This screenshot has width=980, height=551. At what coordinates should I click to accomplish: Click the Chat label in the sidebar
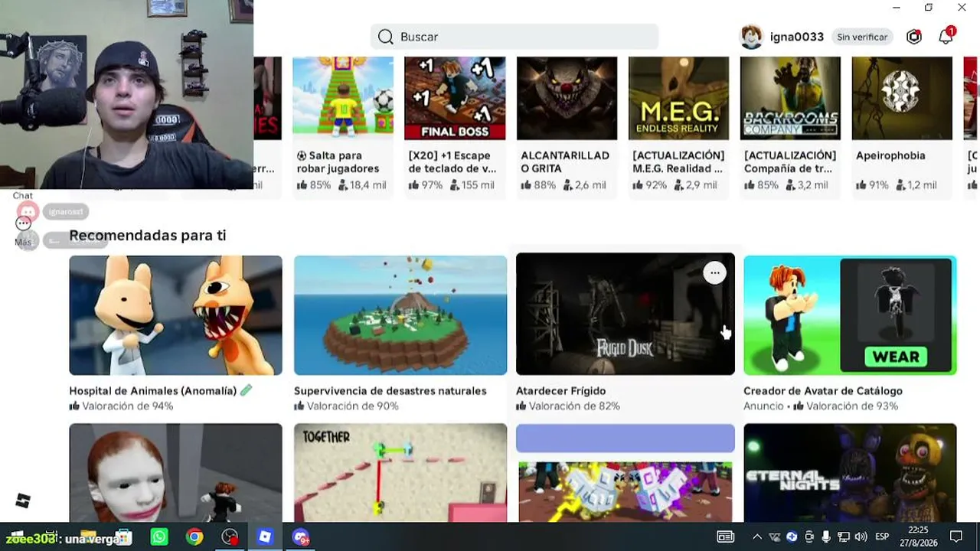point(23,196)
